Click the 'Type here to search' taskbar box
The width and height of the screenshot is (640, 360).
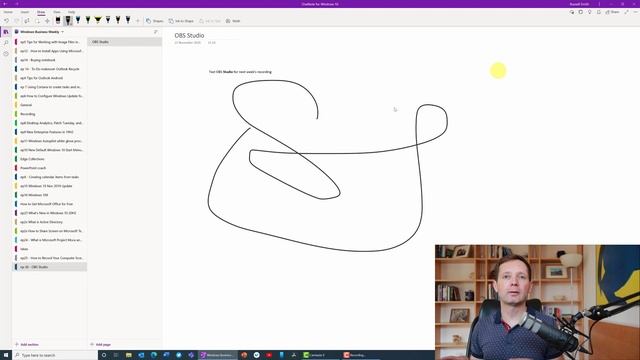(55, 355)
